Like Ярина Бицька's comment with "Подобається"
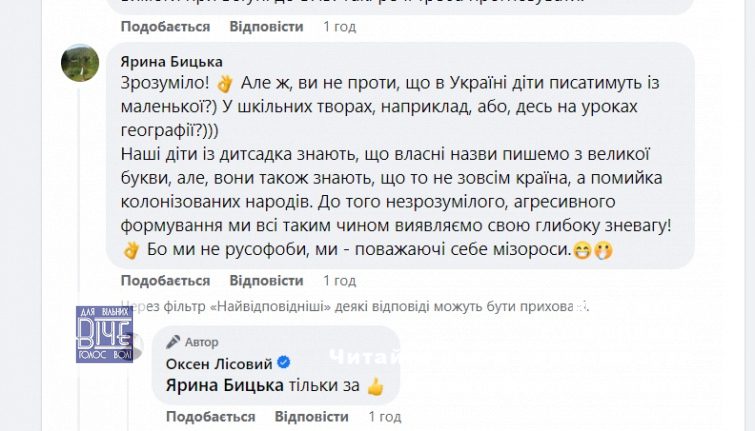The width and height of the screenshot is (755, 431). tap(165, 281)
